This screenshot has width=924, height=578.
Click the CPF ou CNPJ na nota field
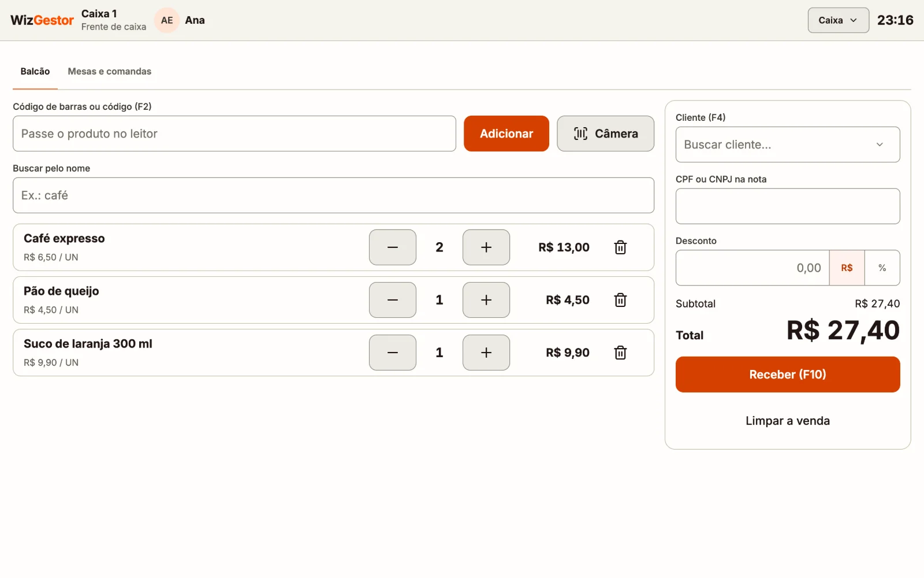[x=788, y=206]
